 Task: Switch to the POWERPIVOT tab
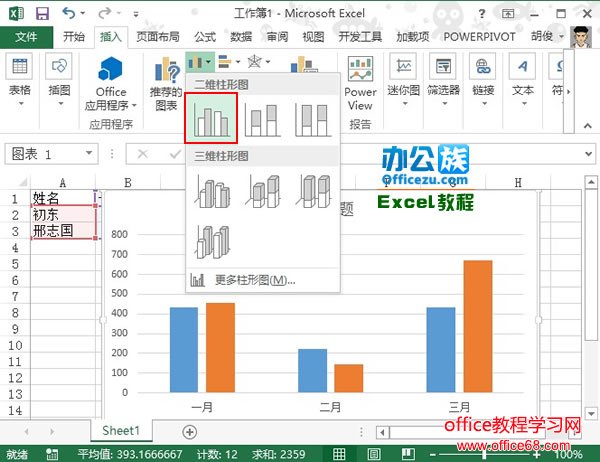[479, 37]
